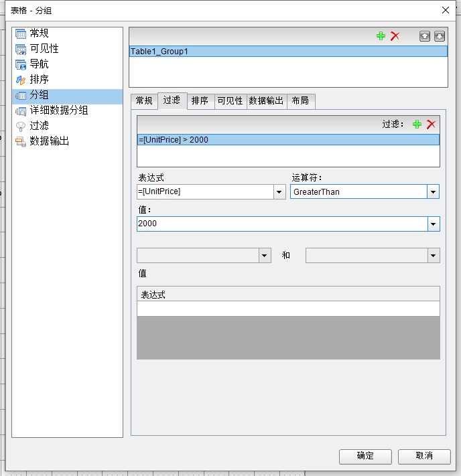Click the 取消 button

coord(424,456)
